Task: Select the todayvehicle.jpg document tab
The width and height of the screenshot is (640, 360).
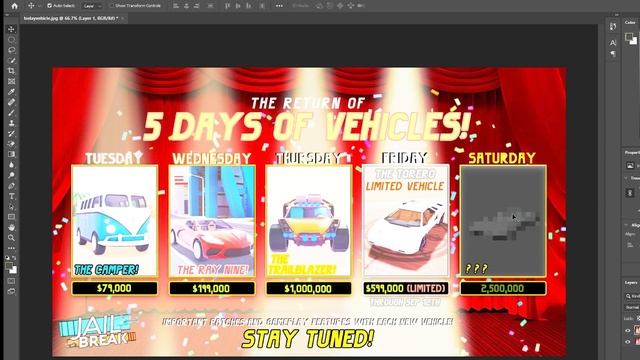Action: [71, 18]
